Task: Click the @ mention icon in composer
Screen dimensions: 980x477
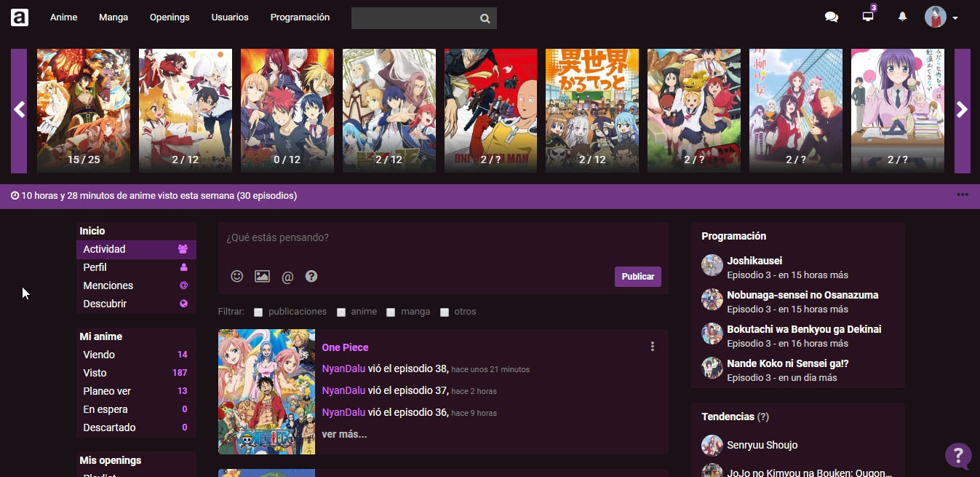Action: click(x=287, y=277)
